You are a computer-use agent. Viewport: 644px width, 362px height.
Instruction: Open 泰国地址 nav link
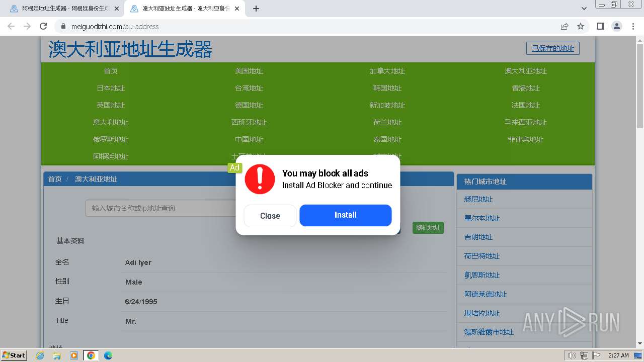(387, 139)
